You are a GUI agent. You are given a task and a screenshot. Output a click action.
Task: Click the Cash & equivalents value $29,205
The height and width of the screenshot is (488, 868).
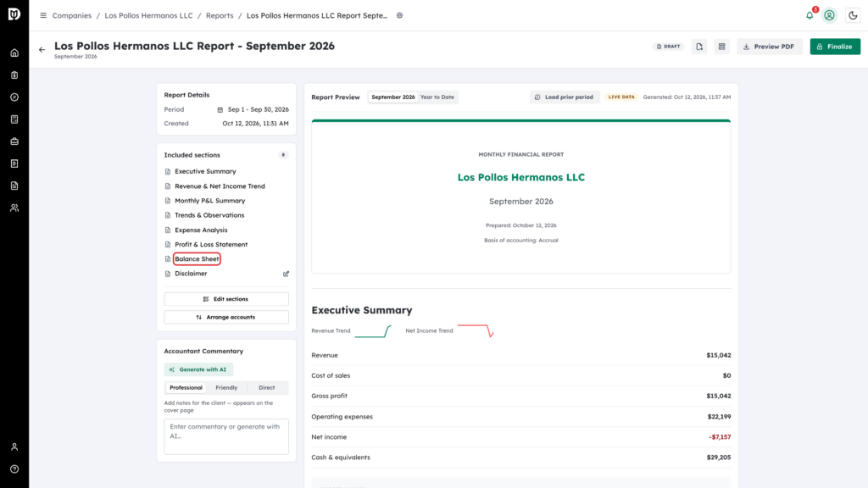[719, 457]
